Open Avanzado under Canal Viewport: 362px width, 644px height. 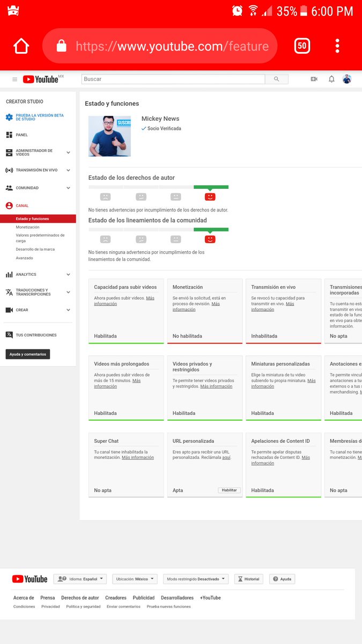(24, 258)
